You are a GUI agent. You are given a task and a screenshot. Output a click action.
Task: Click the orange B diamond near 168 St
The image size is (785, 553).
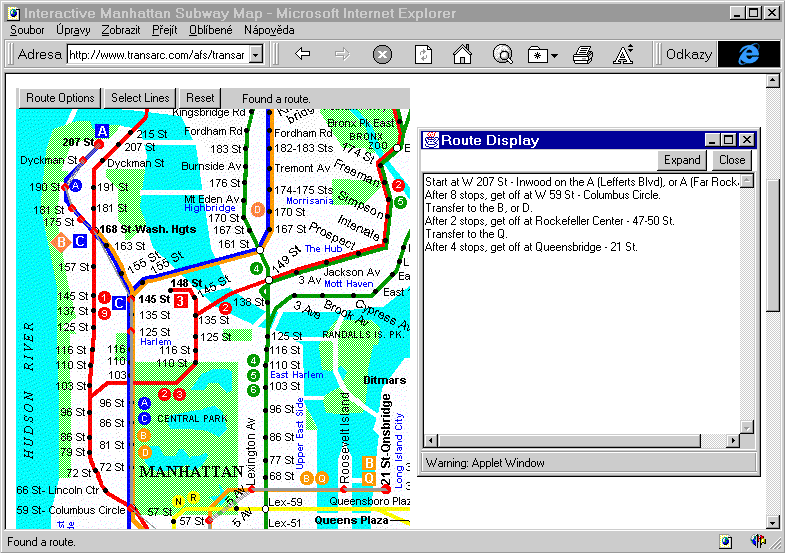pos(61,243)
